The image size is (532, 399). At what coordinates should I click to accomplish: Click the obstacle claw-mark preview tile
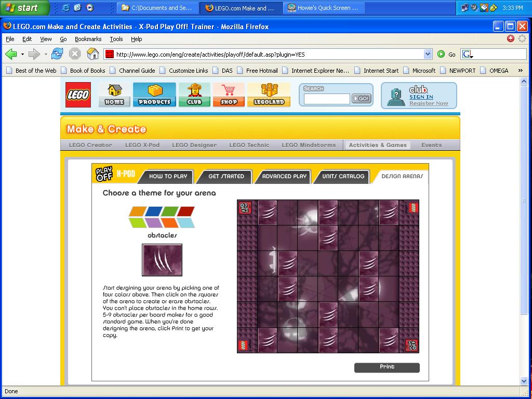tap(162, 260)
